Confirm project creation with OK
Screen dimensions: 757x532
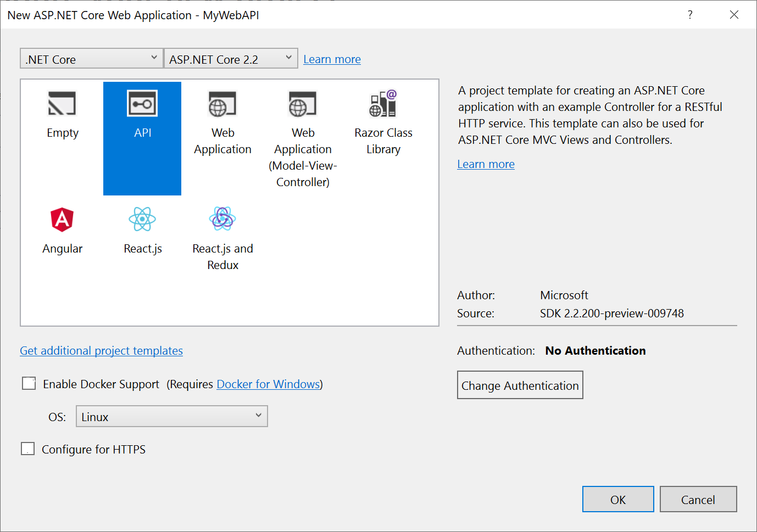pos(618,499)
